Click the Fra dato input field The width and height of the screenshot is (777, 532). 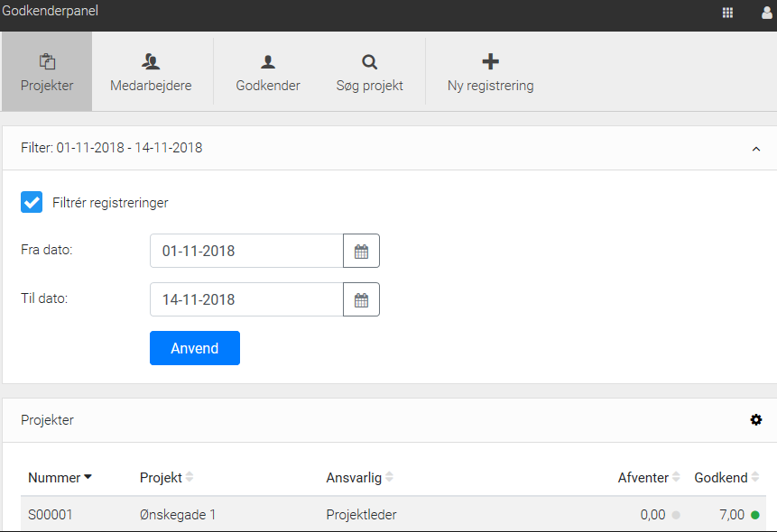point(246,251)
